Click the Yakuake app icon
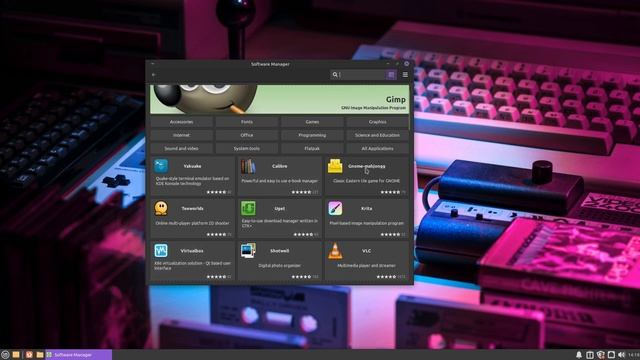Image resolution: width=640 pixels, height=360 pixels. [x=161, y=166]
